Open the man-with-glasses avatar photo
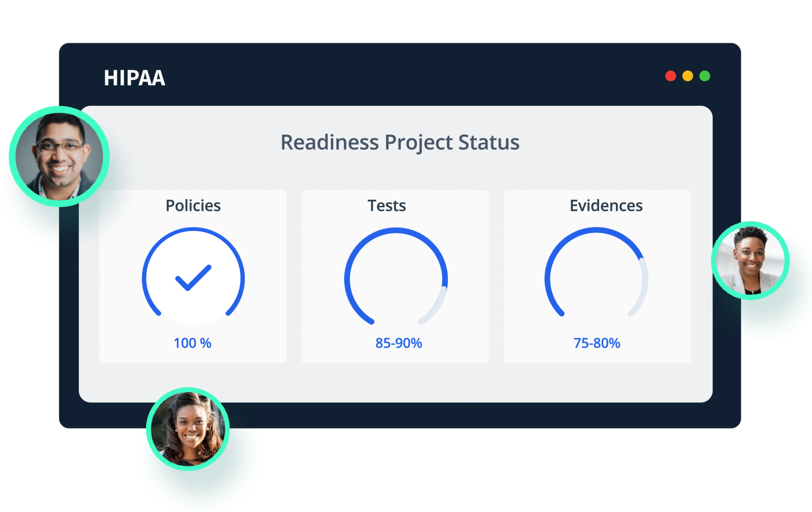The height and width of the screenshot is (512, 812). 59,156
